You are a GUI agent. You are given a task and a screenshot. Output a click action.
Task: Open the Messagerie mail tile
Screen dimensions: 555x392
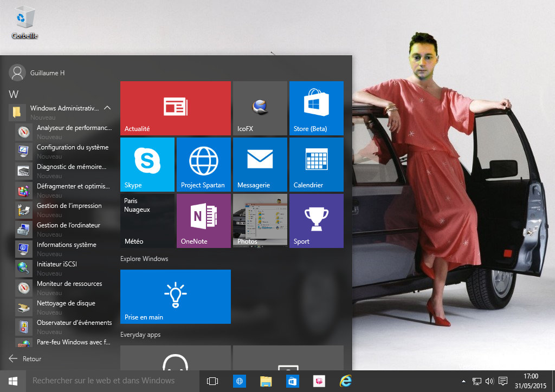(260, 165)
